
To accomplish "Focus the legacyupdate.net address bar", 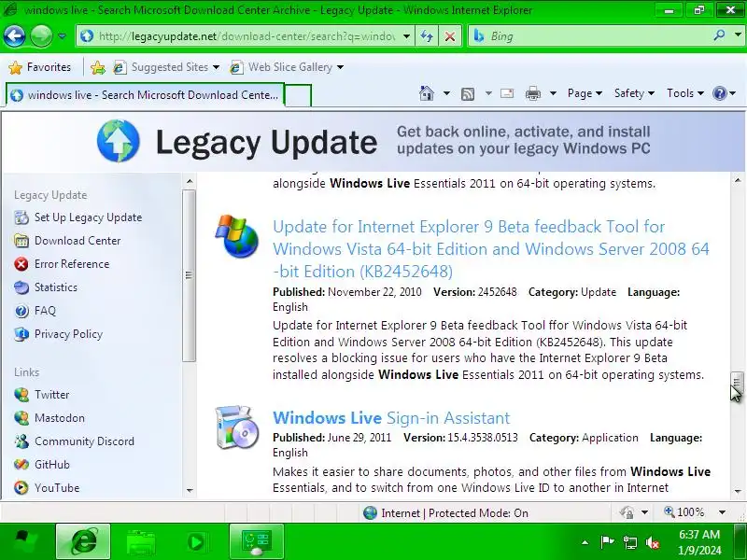I will click(x=246, y=36).
